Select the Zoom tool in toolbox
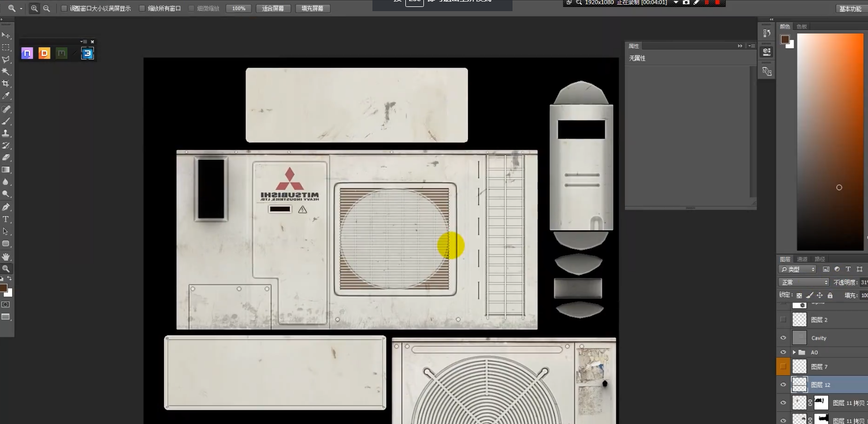Viewport: 868px width, 424px height. tap(6, 269)
